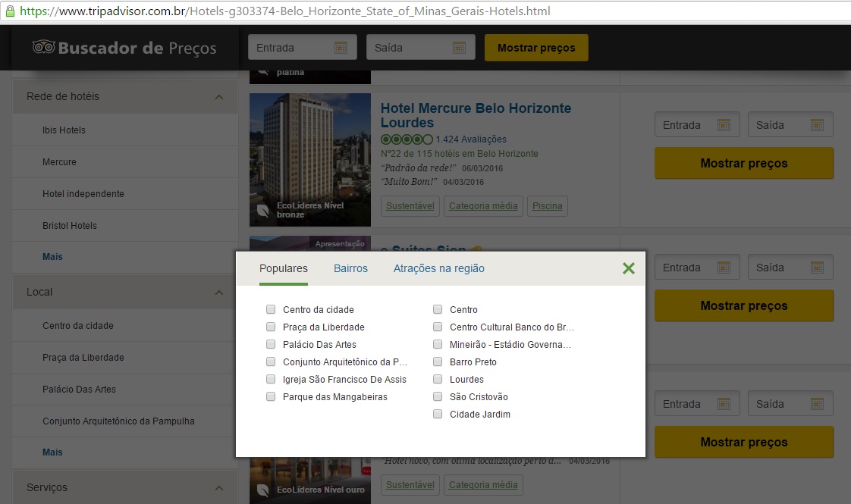Viewport: 851px width, 504px height.
Task: Click Mercure row Saída date field
Action: click(x=790, y=125)
